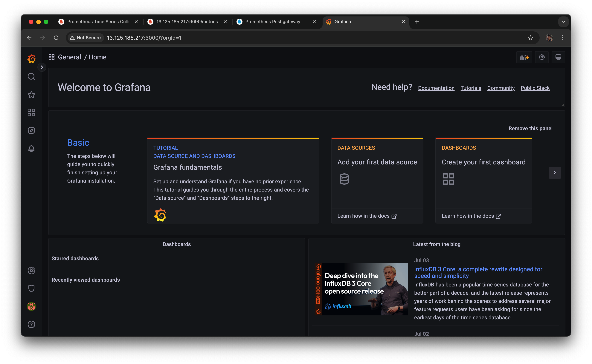Switch to the 13.125.185.217:9090/metrics tab

click(x=187, y=22)
